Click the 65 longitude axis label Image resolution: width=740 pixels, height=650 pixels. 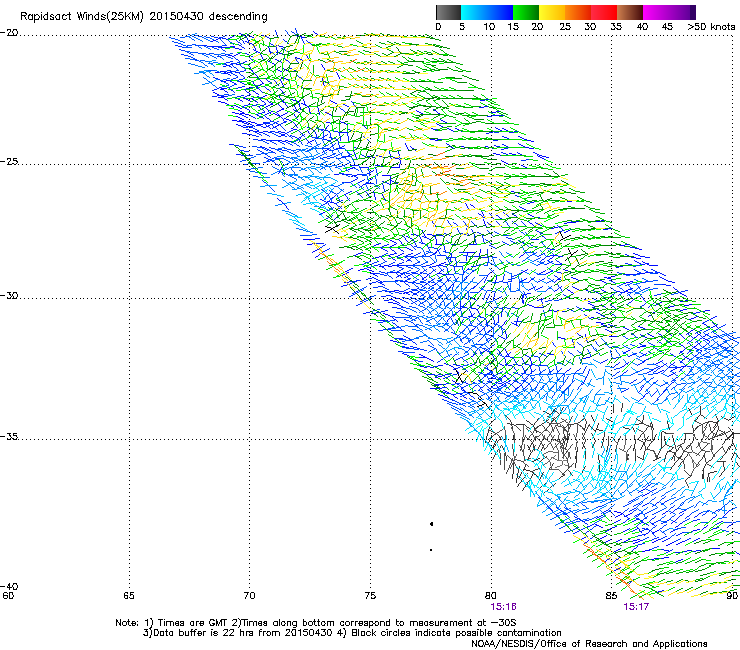pyautogui.click(x=129, y=596)
